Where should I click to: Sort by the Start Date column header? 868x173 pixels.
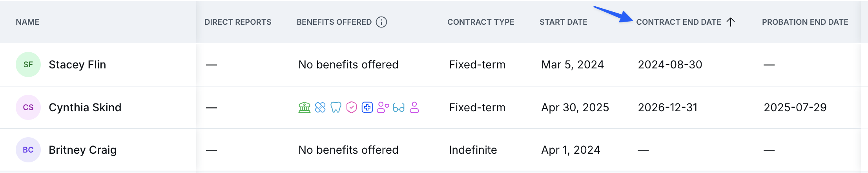point(563,22)
